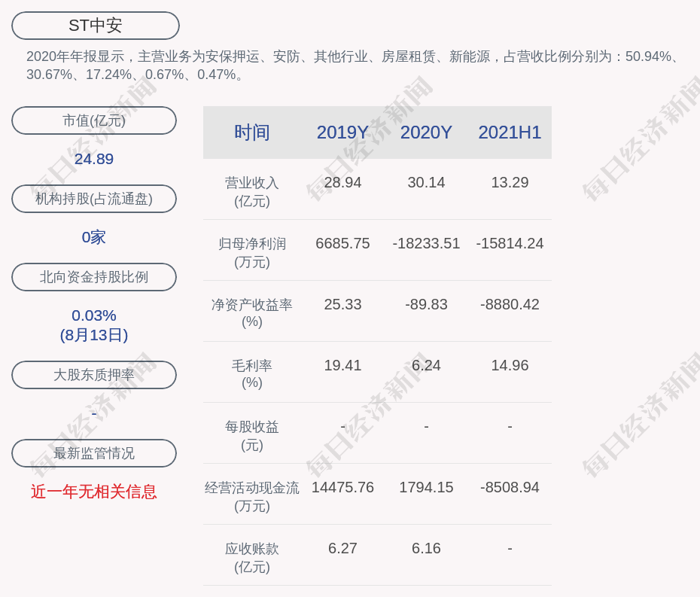Click the 应收账款 (亿元) row label
Screen dimensions: 700x597
click(x=252, y=558)
